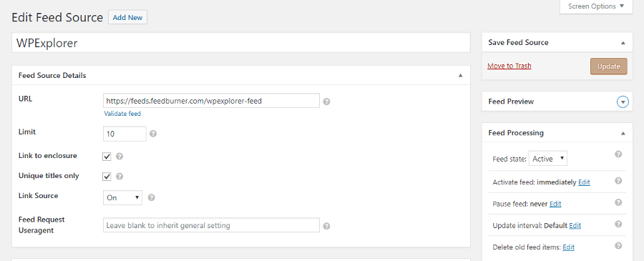Click Move to Trash link
Screen dimensions: 644x261
tap(509, 66)
